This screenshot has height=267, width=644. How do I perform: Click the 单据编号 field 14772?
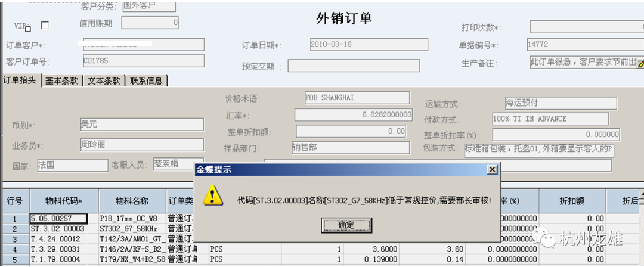click(x=586, y=44)
